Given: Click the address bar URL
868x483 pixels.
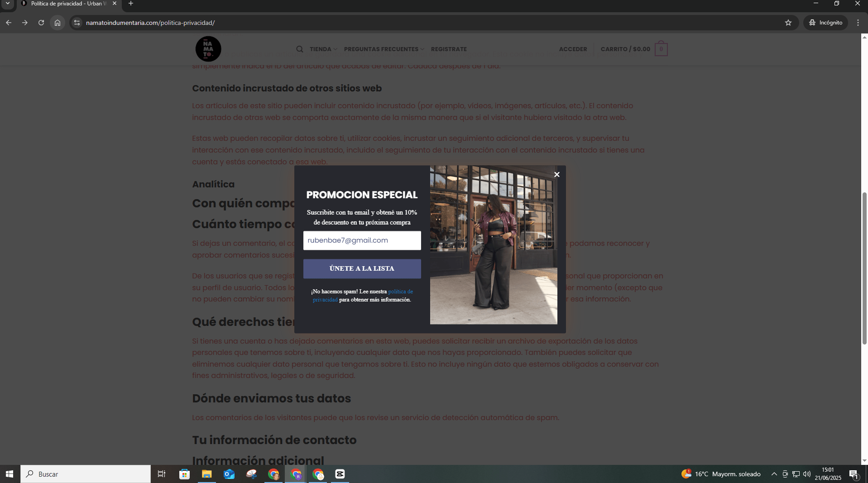Looking at the screenshot, I should point(150,23).
